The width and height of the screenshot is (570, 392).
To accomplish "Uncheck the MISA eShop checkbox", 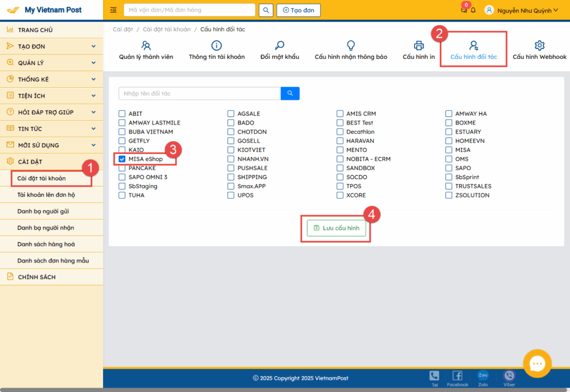I will tap(122, 159).
